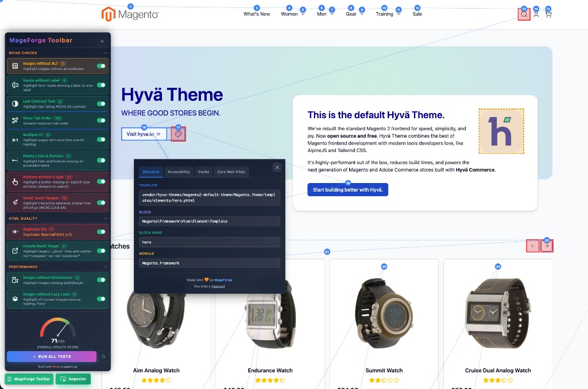Click the Duplicate IDs bug icon
The width and height of the screenshot is (588, 389).
pyautogui.click(x=15, y=232)
